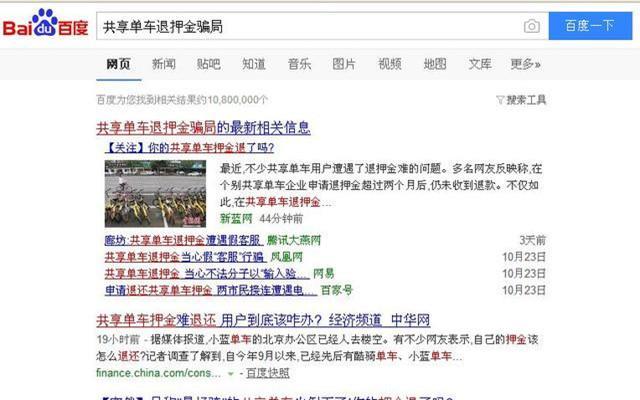The width and height of the screenshot is (640, 400).
Task: Select the 文库 library tab
Action: pyautogui.click(x=480, y=64)
